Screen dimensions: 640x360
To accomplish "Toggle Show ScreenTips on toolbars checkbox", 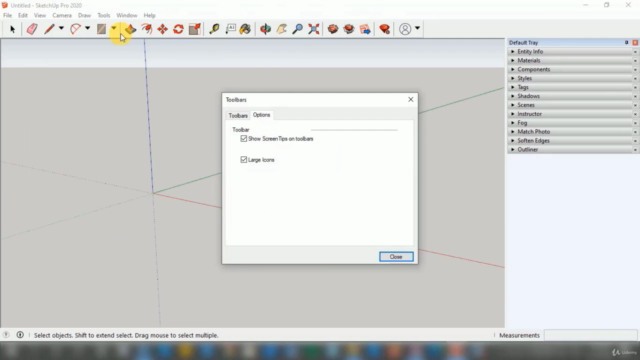I will coord(244,139).
